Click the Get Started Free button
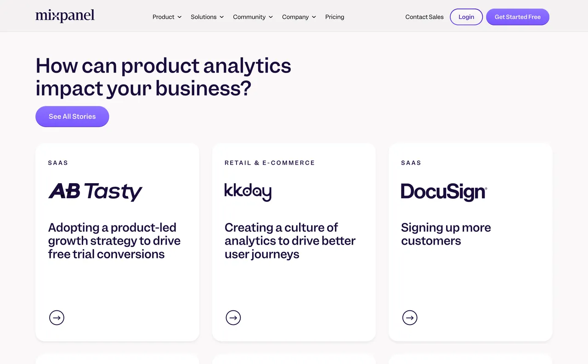Screen dimensions: 588x364 coord(518,17)
